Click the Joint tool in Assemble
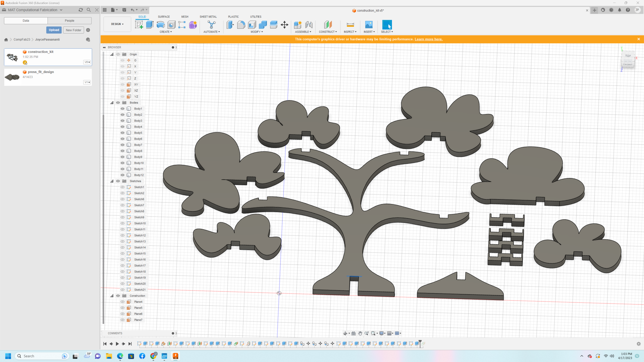 [x=309, y=25]
